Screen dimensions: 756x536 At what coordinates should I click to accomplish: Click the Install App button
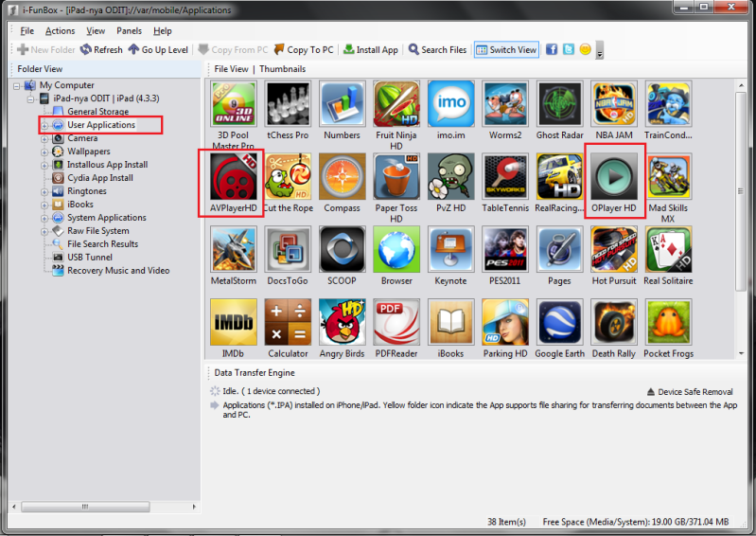pyautogui.click(x=371, y=49)
